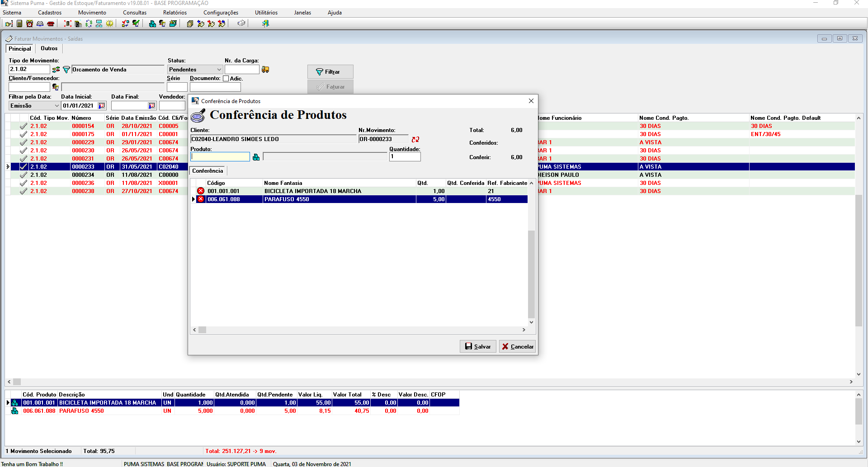The height and width of the screenshot is (467, 868).
Task: Click the alarm clock toolbar icon
Action: 30,24
